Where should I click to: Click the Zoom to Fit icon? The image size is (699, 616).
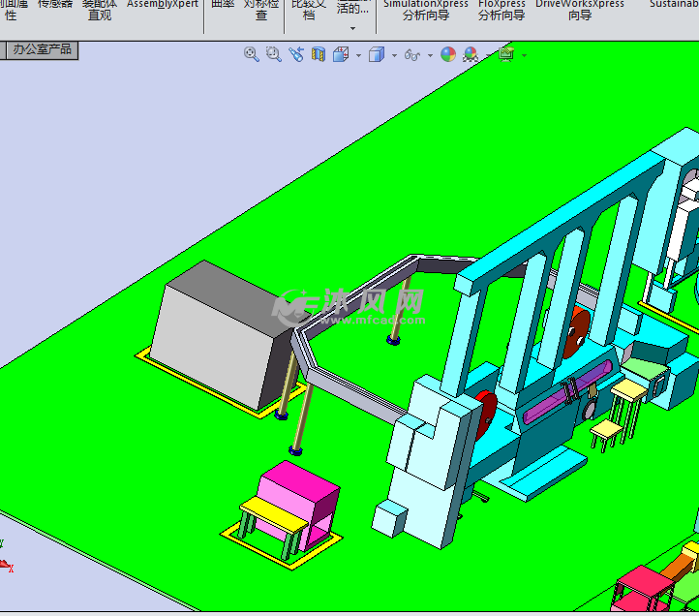coord(252,55)
